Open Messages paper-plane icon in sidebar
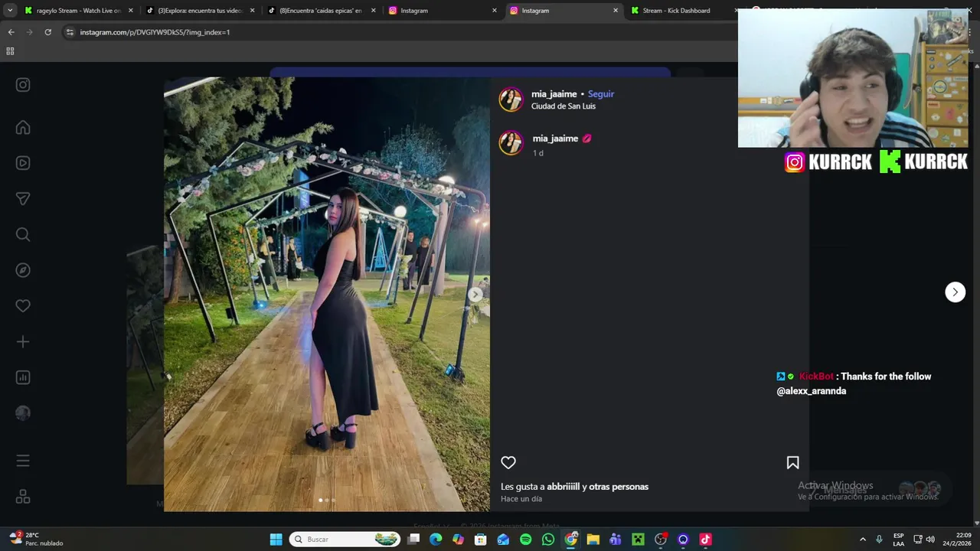The height and width of the screenshot is (551, 980). [x=23, y=199]
